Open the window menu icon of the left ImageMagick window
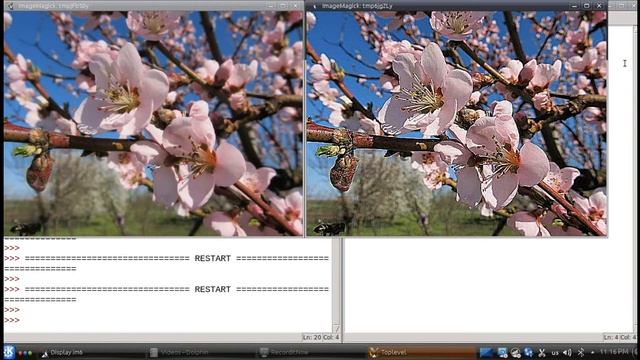 coord(11,6)
